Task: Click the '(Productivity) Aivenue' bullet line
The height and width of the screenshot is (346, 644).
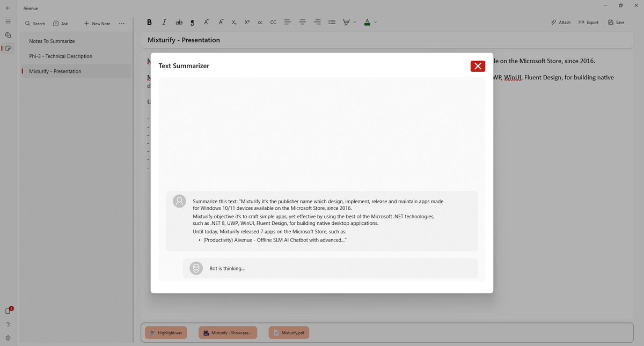Action: tap(275, 240)
